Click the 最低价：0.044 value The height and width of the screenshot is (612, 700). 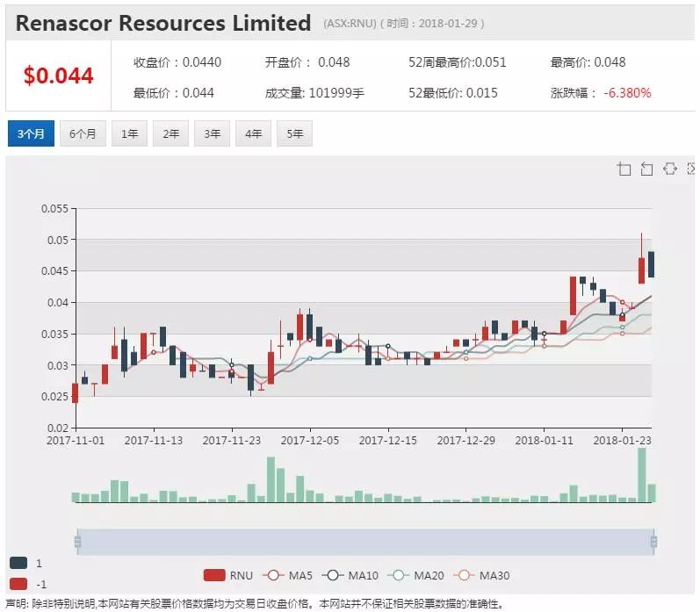click(x=174, y=93)
